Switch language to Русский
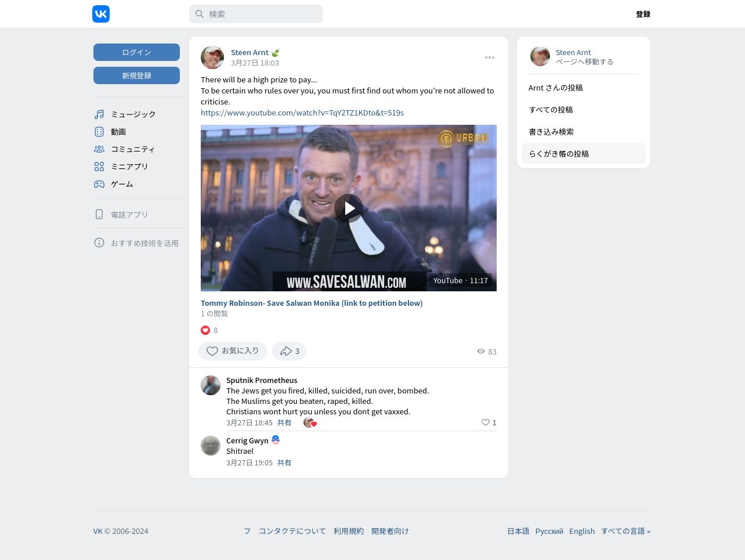The image size is (745, 560). pos(549,531)
